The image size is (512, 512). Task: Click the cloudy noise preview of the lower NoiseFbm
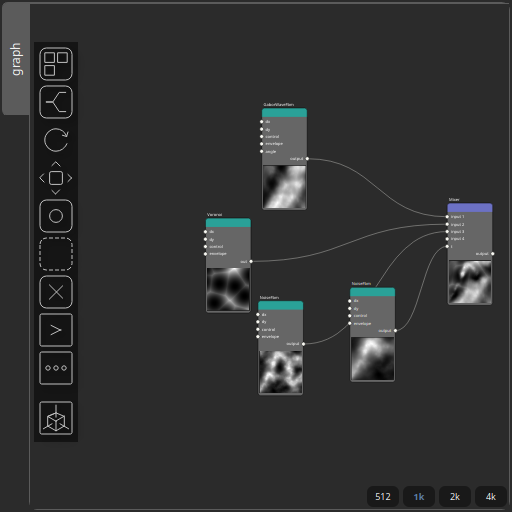click(x=281, y=372)
